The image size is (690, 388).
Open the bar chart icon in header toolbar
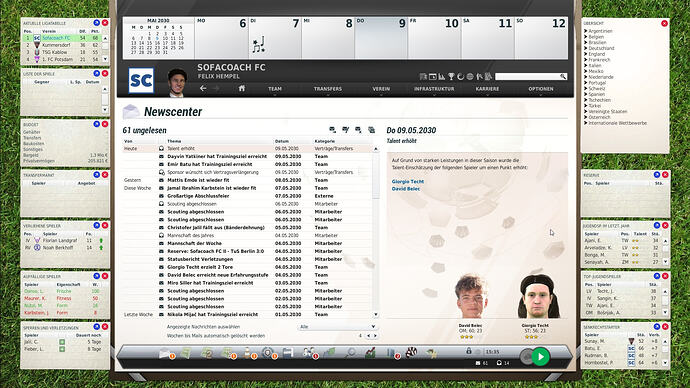pos(442,77)
